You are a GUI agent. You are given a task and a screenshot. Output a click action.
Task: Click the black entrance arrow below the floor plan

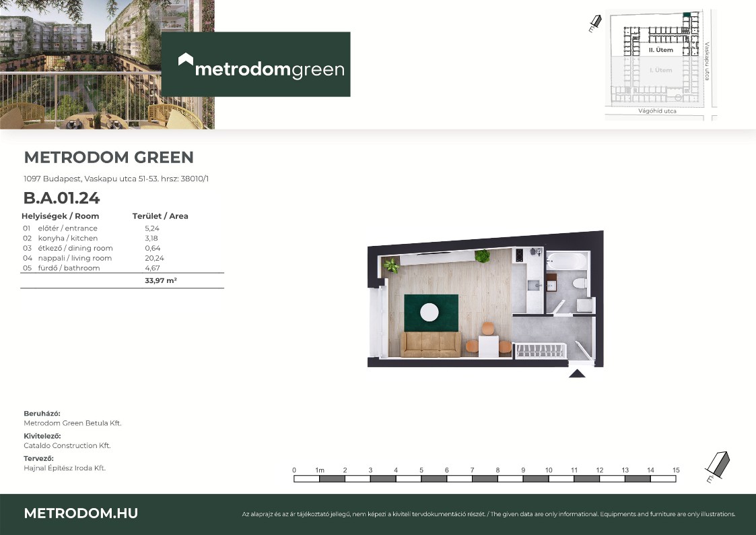click(577, 373)
